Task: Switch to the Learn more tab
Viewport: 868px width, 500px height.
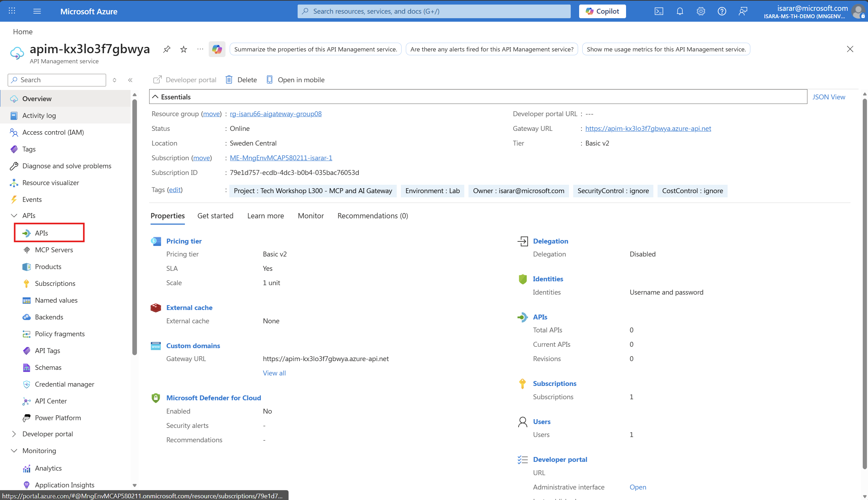Action: click(265, 216)
